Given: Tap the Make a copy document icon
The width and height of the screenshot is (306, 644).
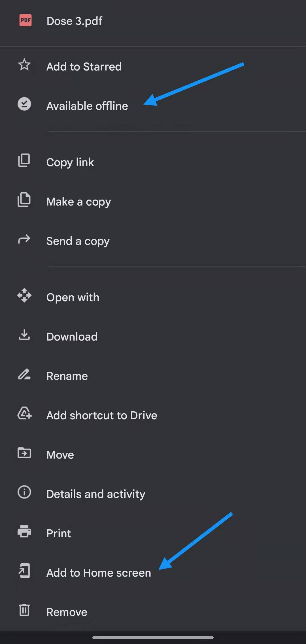Looking at the screenshot, I should point(24,200).
